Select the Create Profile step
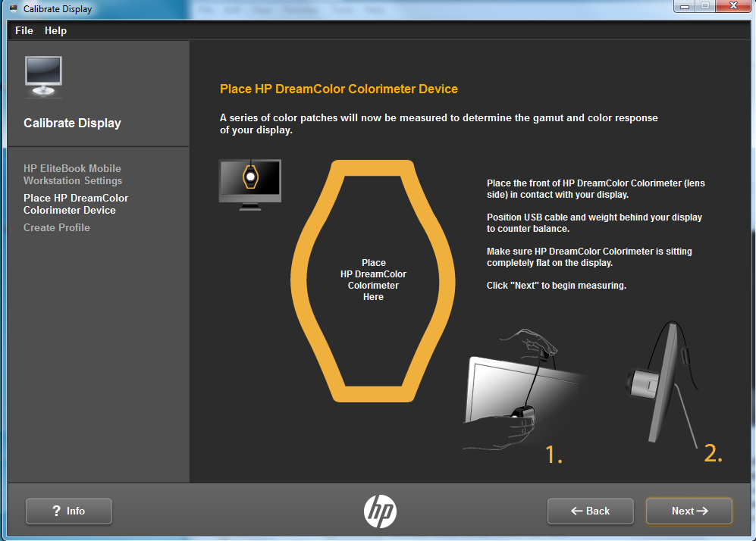Image resolution: width=756 pixels, height=541 pixels. coord(56,227)
